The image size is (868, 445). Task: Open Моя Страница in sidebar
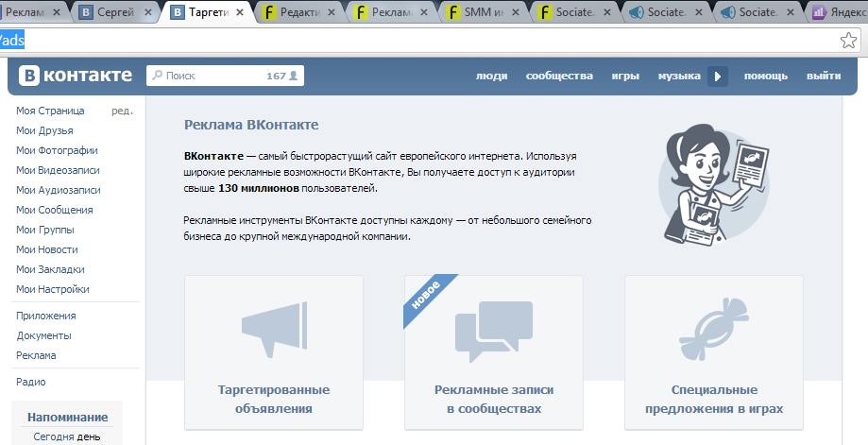50,111
